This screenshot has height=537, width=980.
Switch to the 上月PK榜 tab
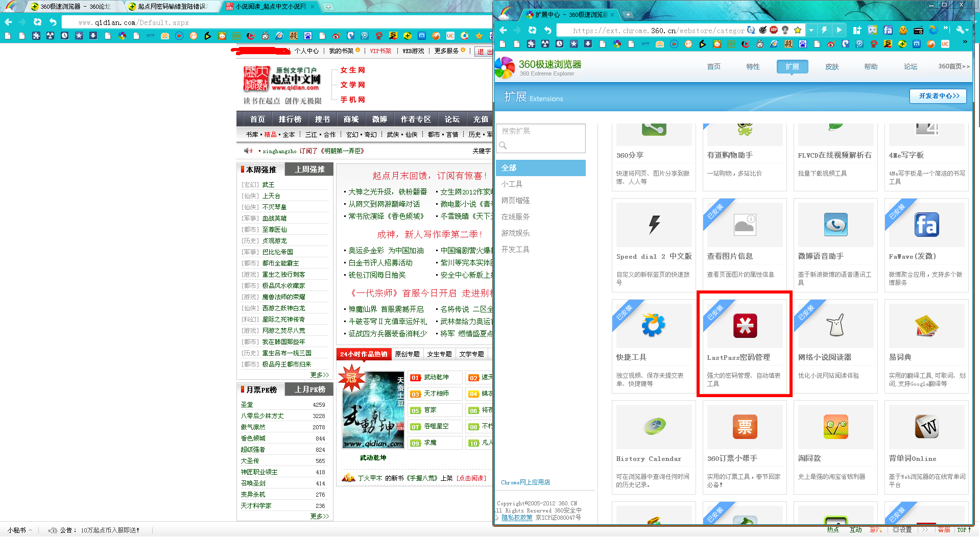click(x=309, y=389)
